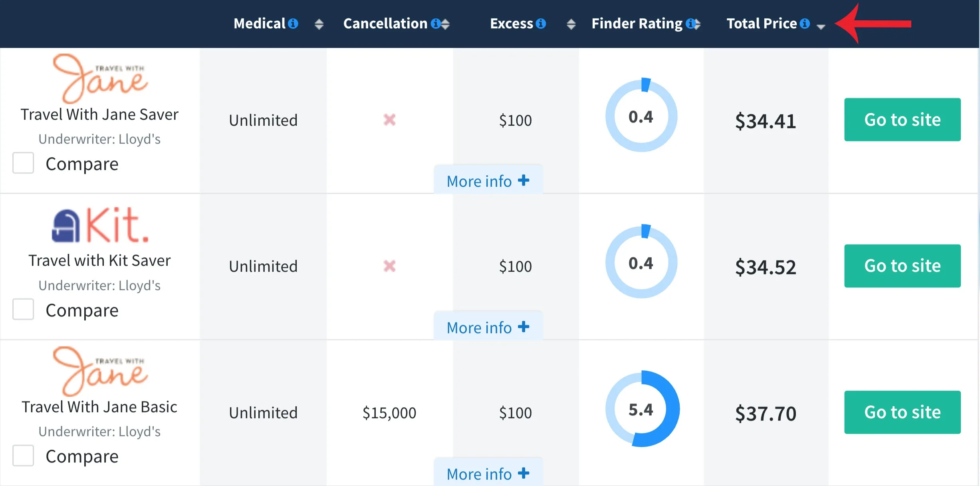Tick Compare for Travel With Jane Basic
This screenshot has width=980, height=486.
coord(23,455)
